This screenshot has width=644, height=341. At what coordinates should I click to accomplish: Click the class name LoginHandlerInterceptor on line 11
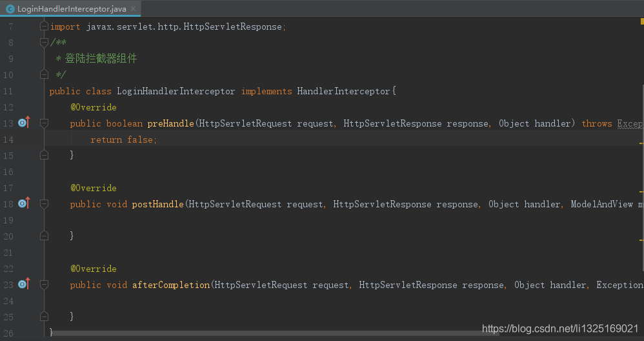(x=176, y=91)
